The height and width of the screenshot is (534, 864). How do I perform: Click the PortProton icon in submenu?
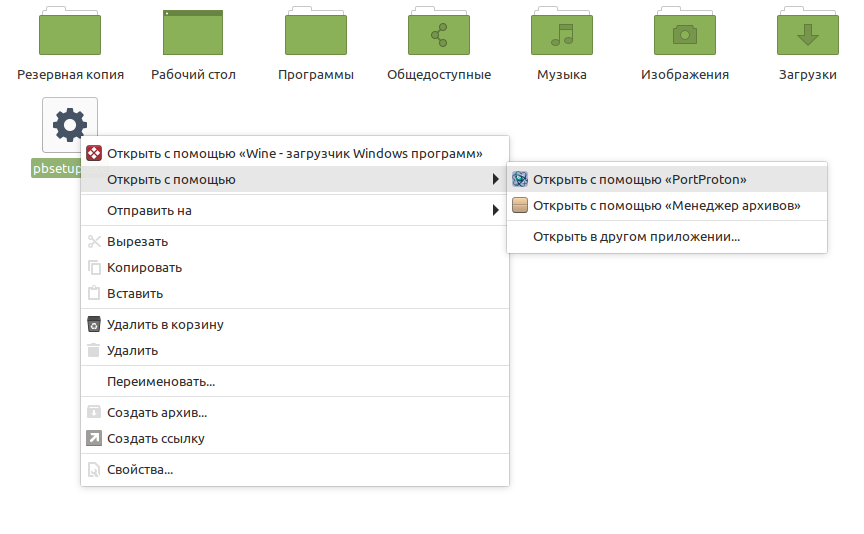coord(520,179)
